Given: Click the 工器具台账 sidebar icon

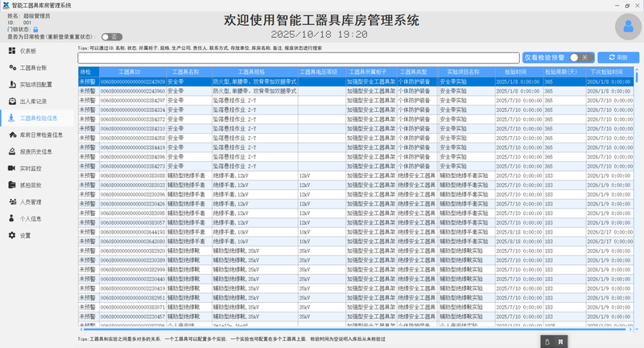Looking at the screenshot, I should coord(12,68).
